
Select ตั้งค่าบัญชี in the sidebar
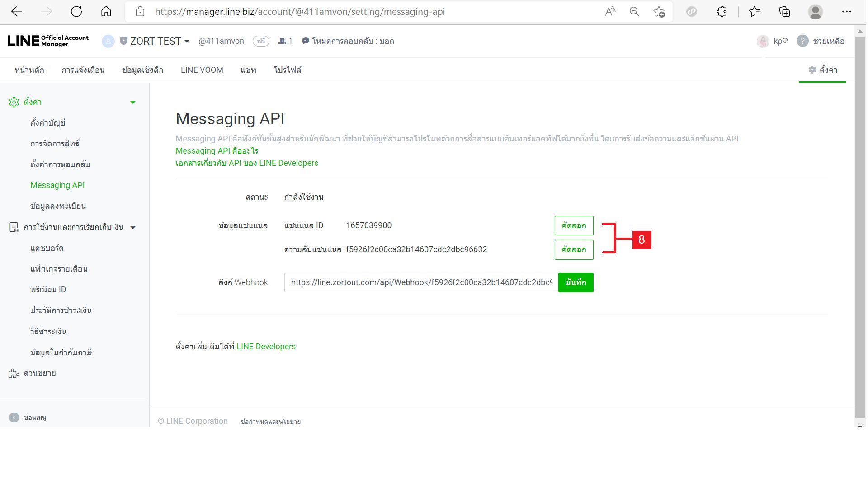pos(48,123)
